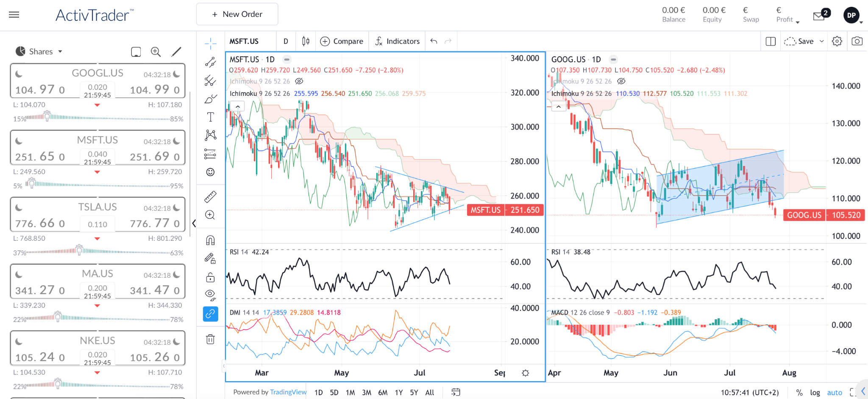Click the New Order button

pos(237,14)
